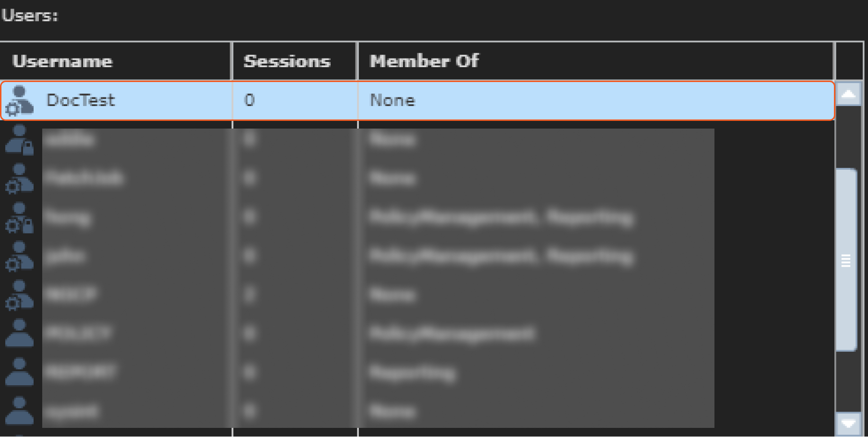Sort users by the Username column header

[x=63, y=61]
